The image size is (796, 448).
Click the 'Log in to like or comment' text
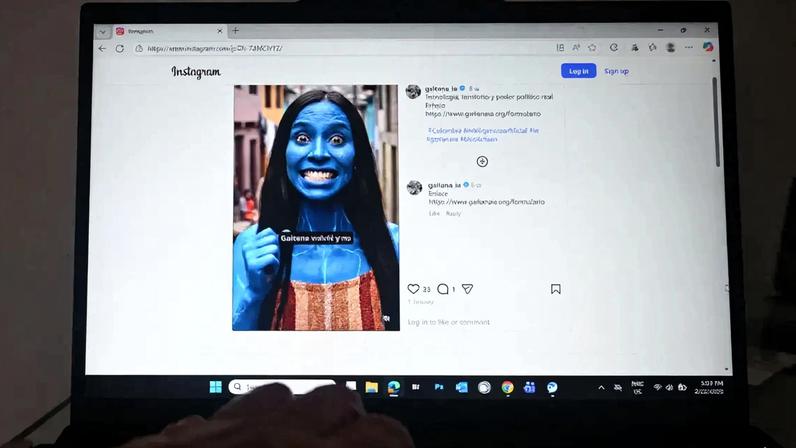(x=449, y=322)
